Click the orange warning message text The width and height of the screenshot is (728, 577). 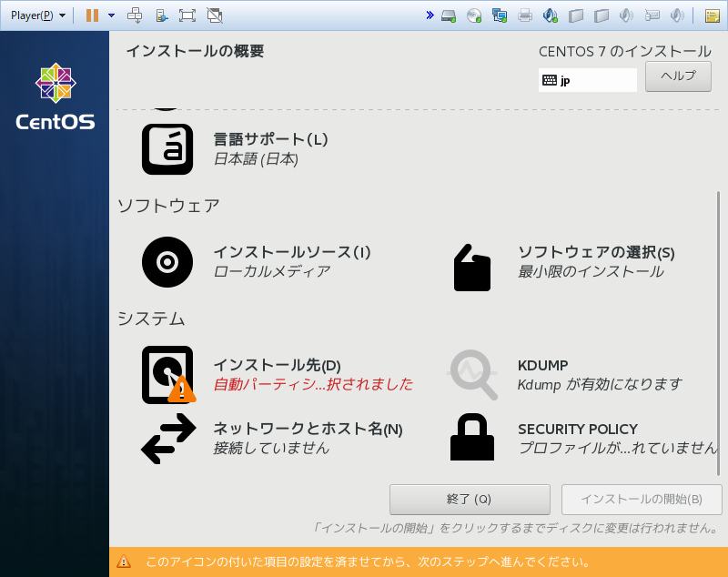(x=368, y=562)
